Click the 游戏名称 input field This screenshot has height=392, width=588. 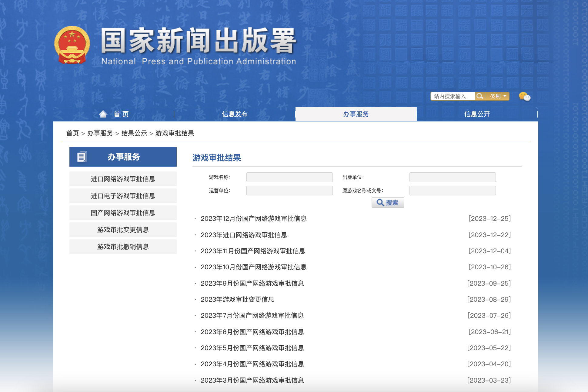coord(289,177)
